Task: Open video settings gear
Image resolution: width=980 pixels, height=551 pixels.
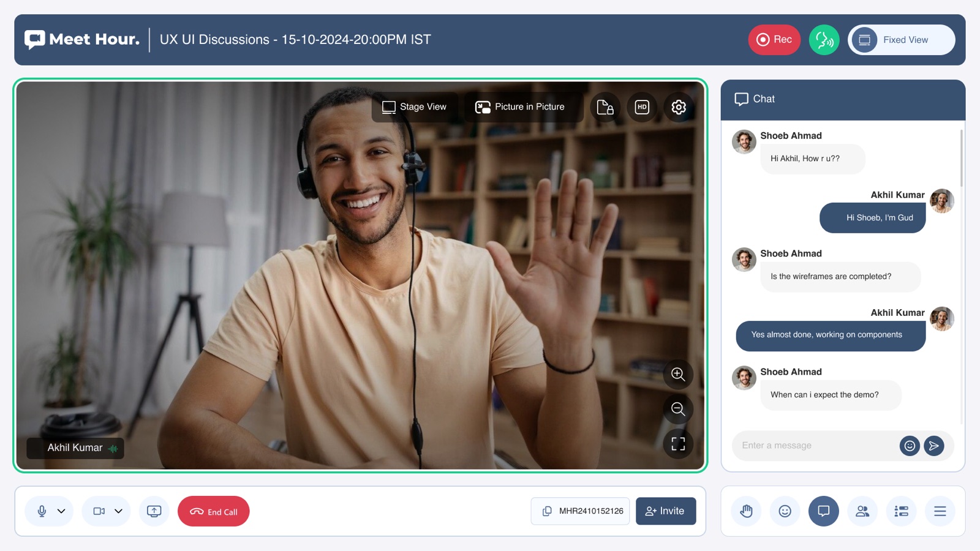Action: pos(679,107)
